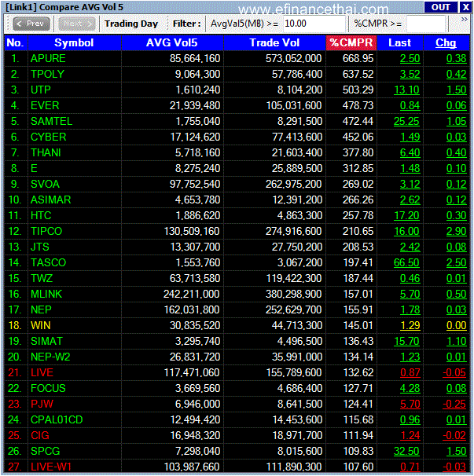Image resolution: width=474 pixels, height=476 pixels.
Task: Click NEP Trade Vol value 252,629,700
Action: 293,310
